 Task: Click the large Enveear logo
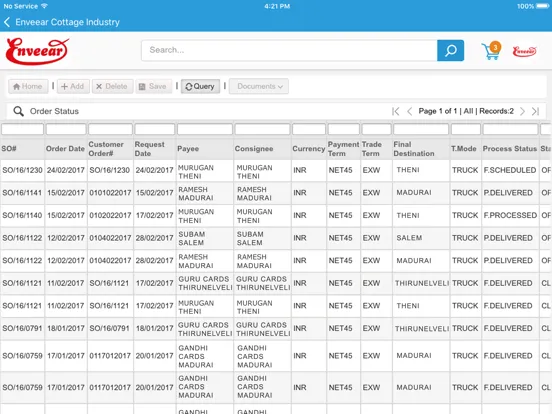coord(37,51)
